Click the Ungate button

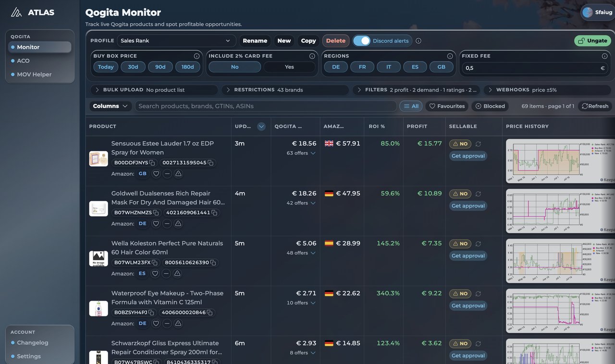(x=592, y=41)
